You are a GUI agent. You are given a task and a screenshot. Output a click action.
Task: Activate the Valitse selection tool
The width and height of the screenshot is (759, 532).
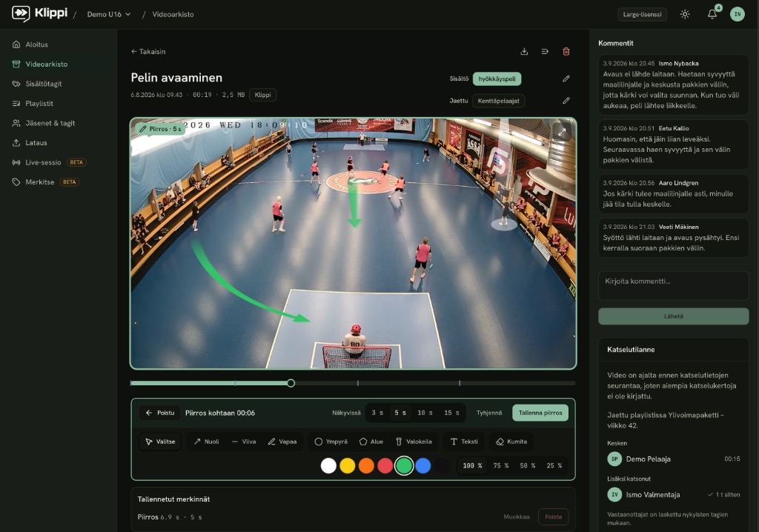point(160,442)
